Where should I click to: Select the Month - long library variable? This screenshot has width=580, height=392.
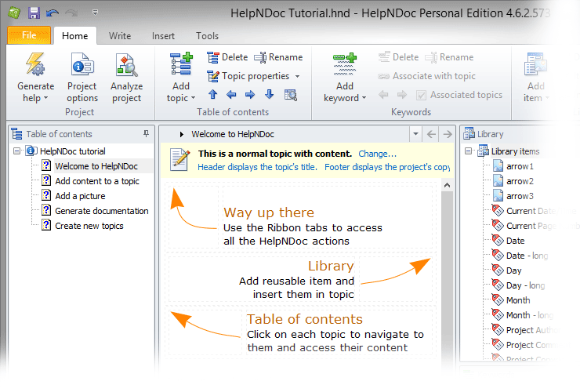click(530, 315)
